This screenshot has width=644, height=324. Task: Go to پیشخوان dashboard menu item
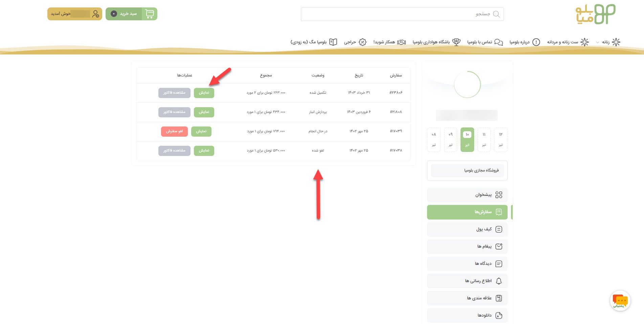467,195
